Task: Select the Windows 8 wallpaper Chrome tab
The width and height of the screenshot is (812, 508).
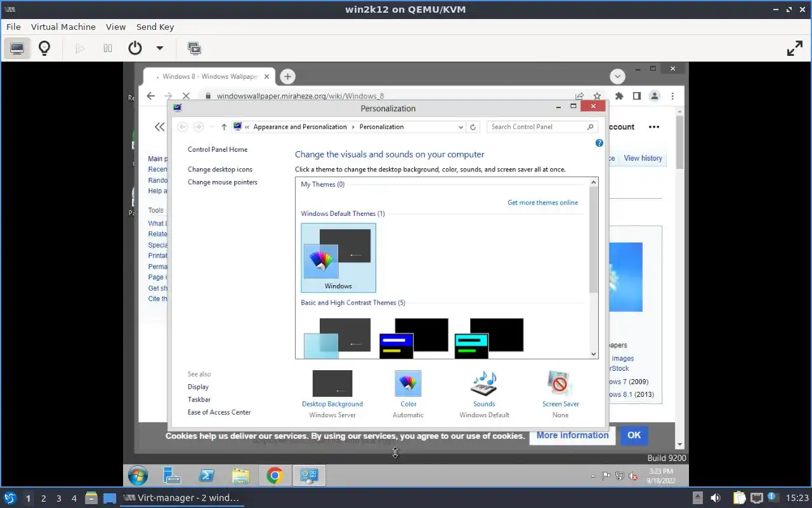Action: coord(209,76)
